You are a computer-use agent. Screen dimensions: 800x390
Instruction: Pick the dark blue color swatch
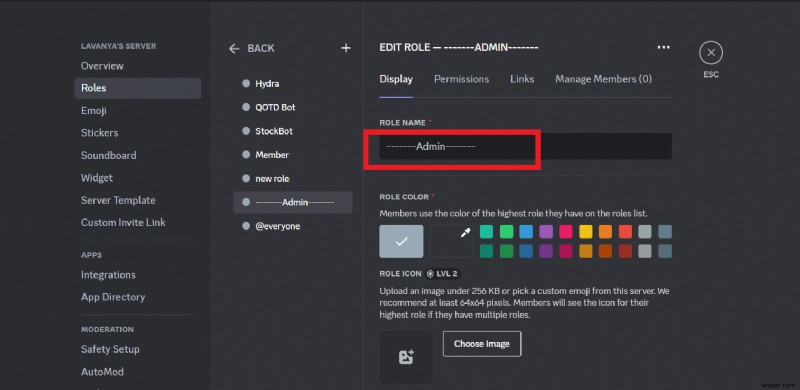(526, 251)
